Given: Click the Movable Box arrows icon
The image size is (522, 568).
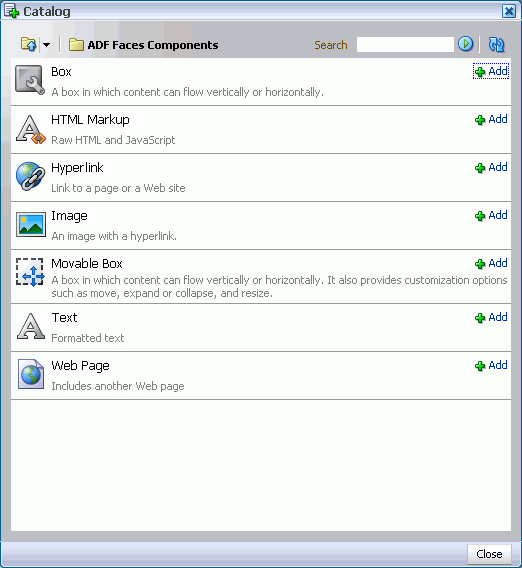Looking at the screenshot, I should pyautogui.click(x=30, y=272).
